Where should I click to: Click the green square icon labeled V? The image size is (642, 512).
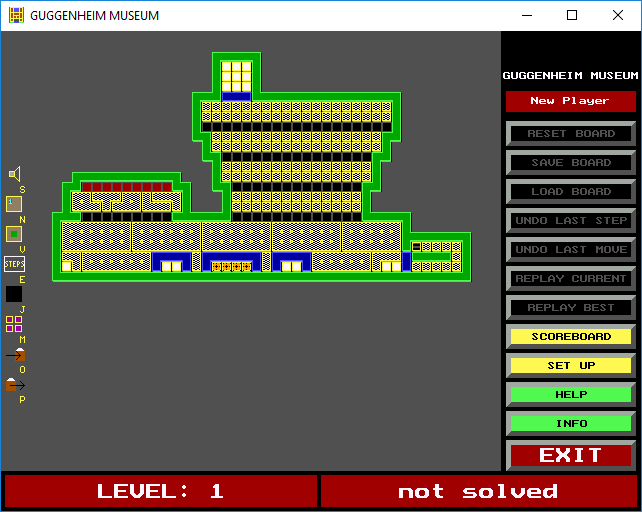14,234
